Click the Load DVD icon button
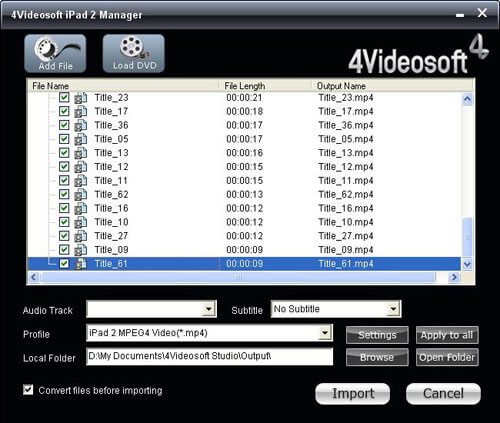Image resolution: width=500 pixels, height=423 pixels. pos(134,53)
